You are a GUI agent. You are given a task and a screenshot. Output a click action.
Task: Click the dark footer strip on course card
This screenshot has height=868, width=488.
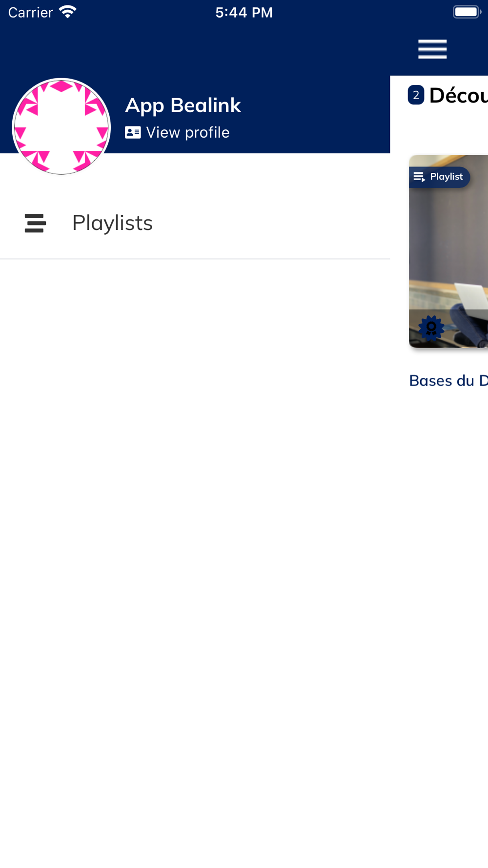pos(448,328)
